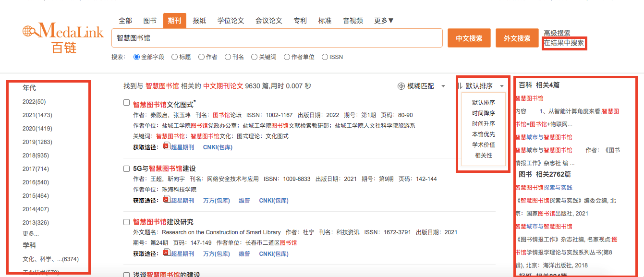Open the 在结果中搜索 link
The height and width of the screenshot is (277, 644).
pos(564,43)
